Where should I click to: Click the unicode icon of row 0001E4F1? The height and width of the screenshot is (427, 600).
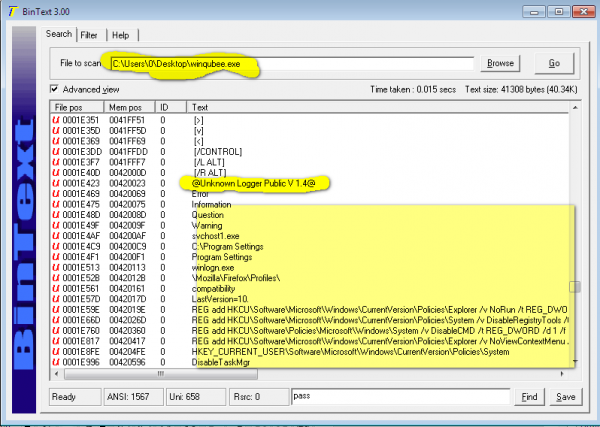56,257
